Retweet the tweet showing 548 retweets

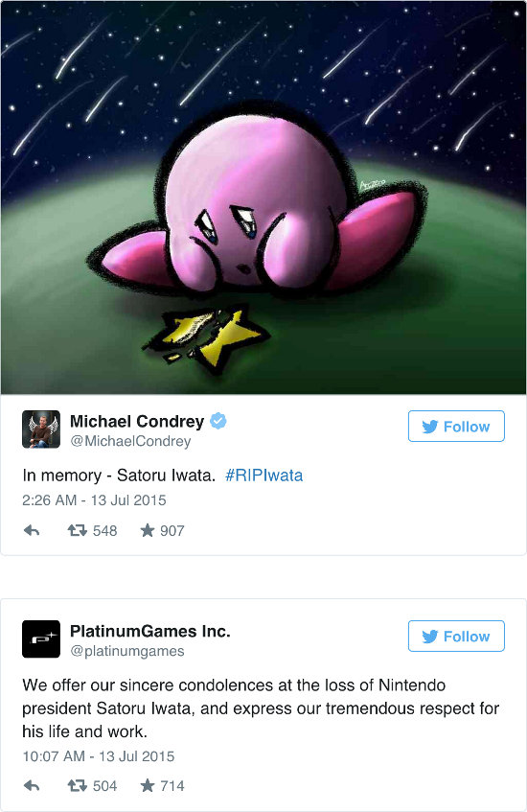[78, 530]
